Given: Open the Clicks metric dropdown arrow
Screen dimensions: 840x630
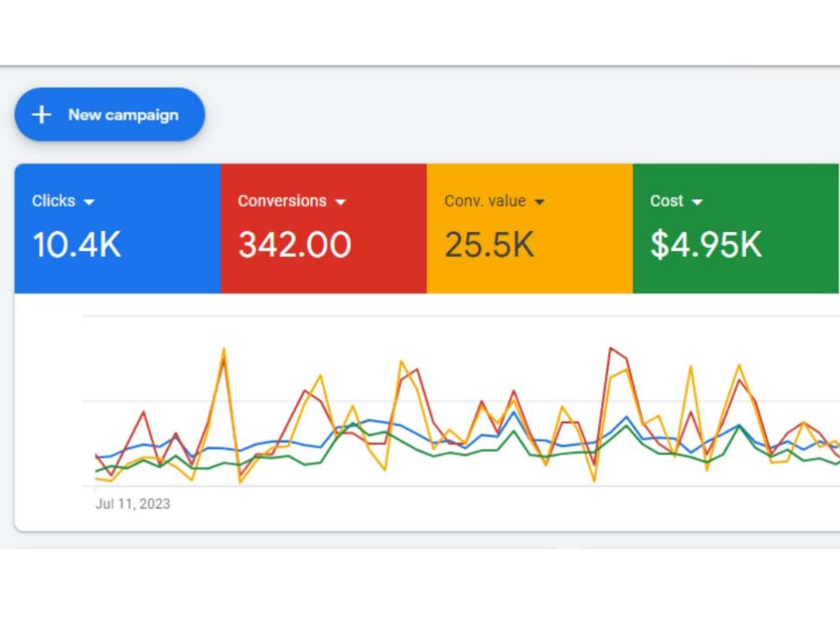Looking at the screenshot, I should (x=89, y=202).
